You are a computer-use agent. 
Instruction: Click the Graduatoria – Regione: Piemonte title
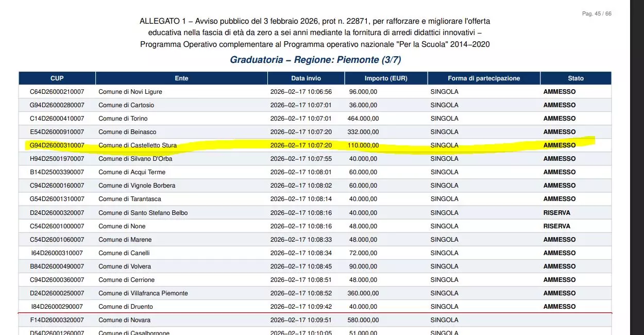[315, 60]
